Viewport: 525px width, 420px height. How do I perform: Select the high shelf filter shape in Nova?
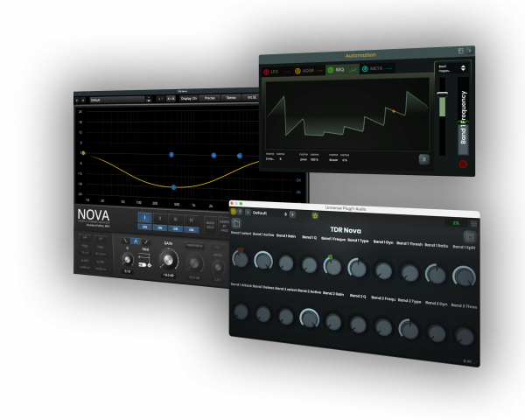[146, 241]
